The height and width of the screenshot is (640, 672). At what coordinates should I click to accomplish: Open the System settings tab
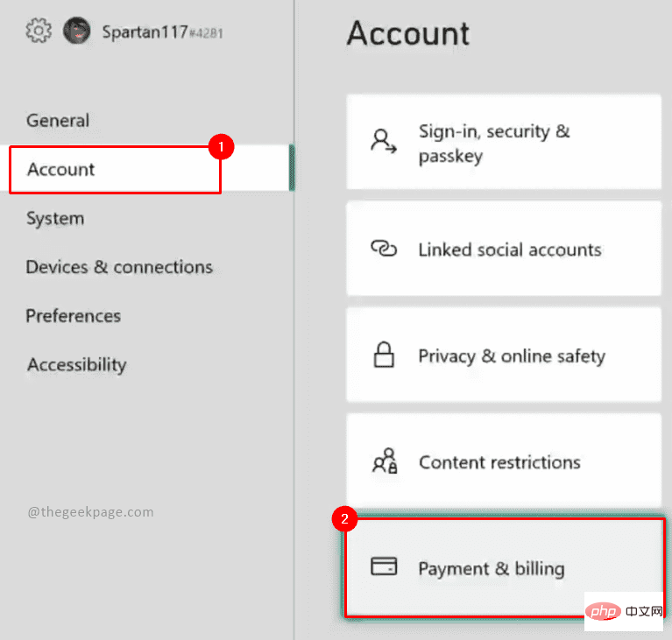pos(55,218)
